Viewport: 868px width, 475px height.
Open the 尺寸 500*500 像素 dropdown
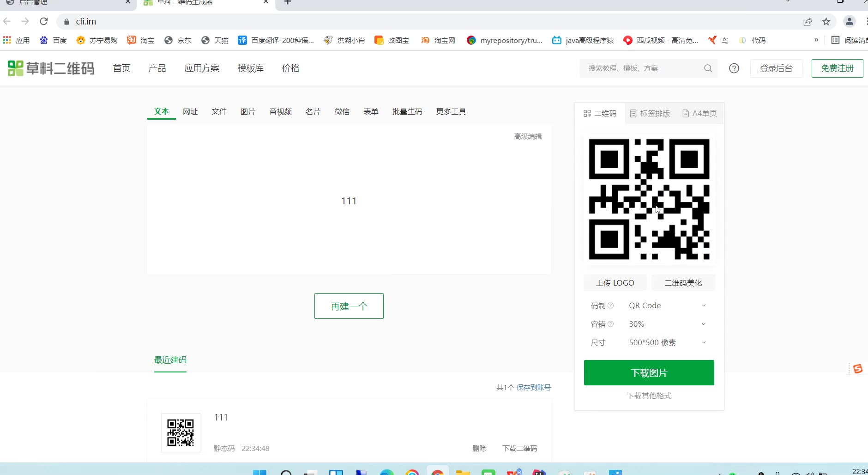pos(667,342)
